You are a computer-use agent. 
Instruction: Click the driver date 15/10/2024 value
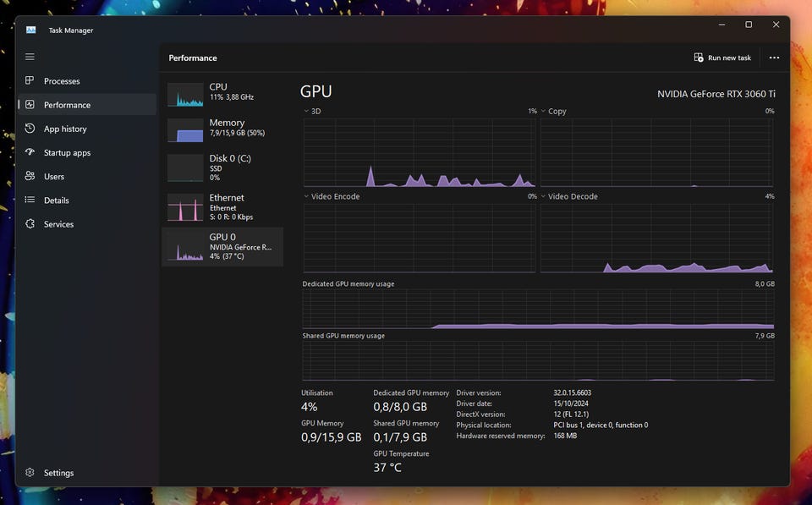click(571, 403)
